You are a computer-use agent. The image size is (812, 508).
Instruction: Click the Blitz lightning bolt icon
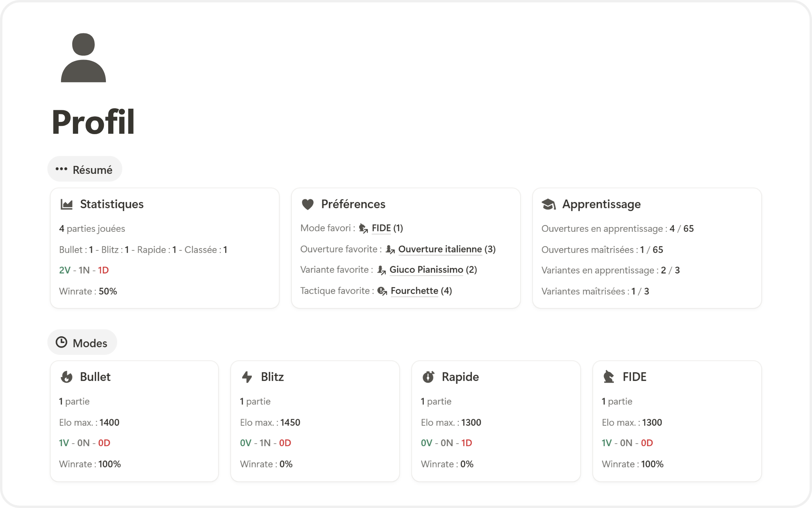pos(247,377)
